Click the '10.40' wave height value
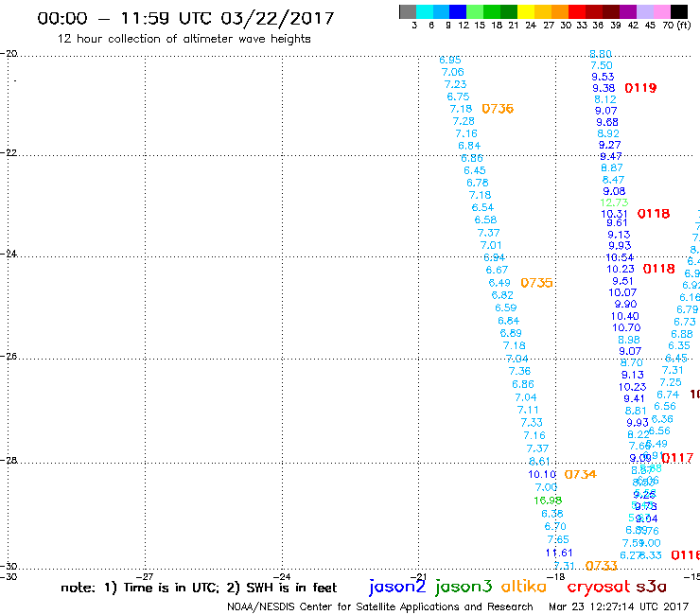700x615 pixels. 624,316
